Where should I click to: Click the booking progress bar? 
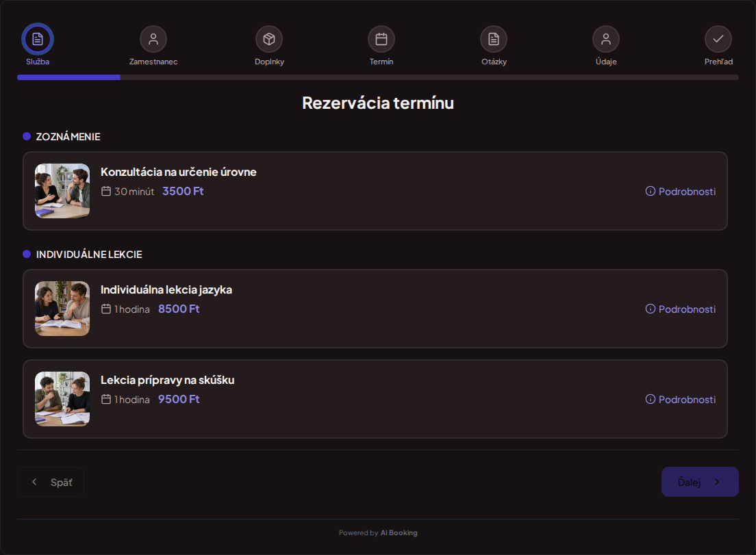377,77
